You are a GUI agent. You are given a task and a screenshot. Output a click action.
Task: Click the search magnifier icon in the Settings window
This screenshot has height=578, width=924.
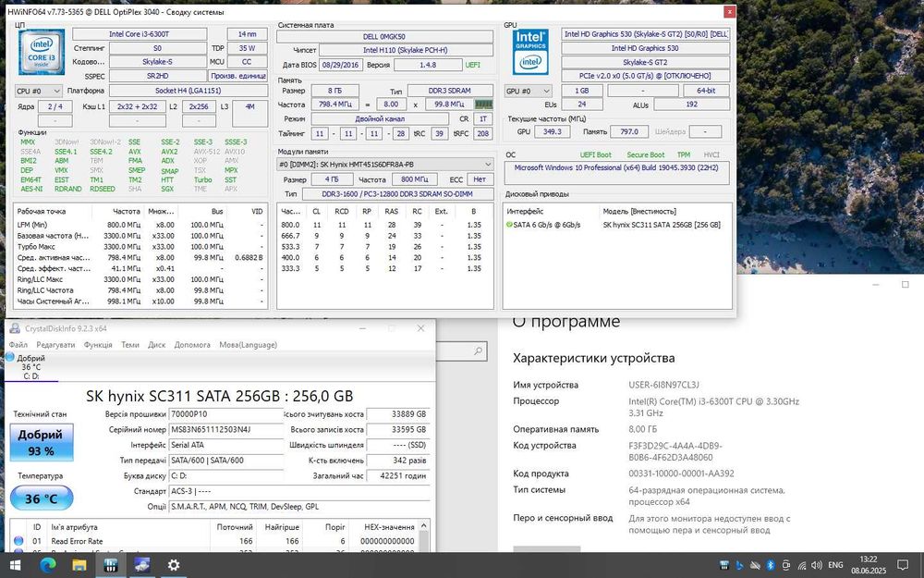478,351
